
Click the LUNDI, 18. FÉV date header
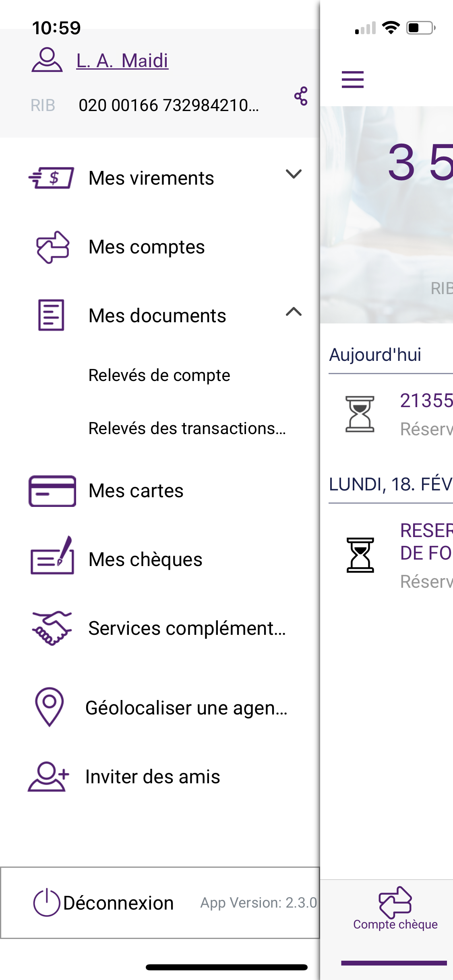click(391, 484)
